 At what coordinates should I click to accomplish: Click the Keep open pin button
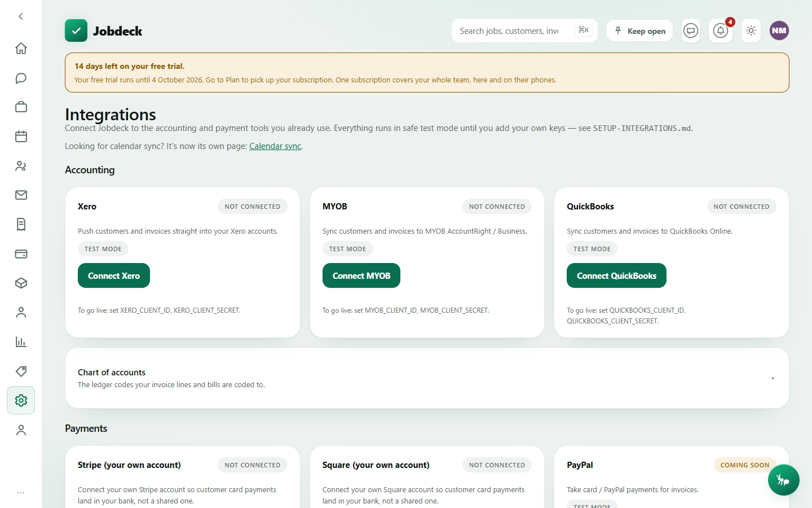click(x=639, y=30)
